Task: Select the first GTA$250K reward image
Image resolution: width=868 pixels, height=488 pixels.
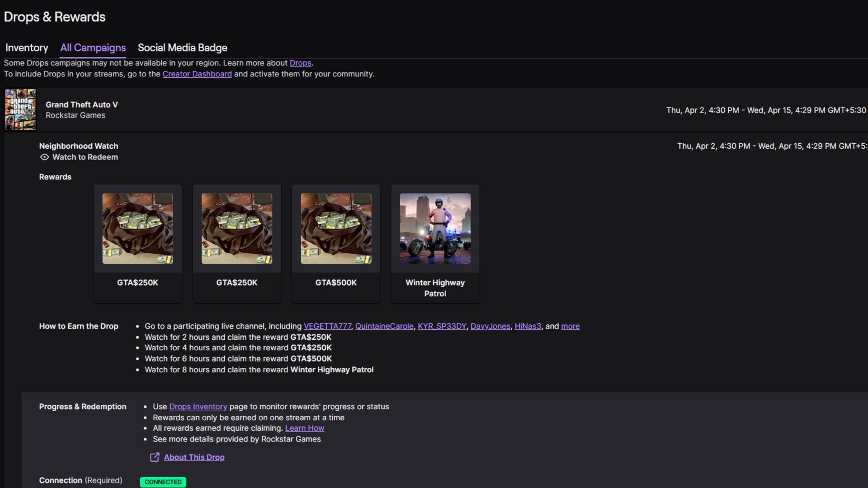Action: coord(137,229)
